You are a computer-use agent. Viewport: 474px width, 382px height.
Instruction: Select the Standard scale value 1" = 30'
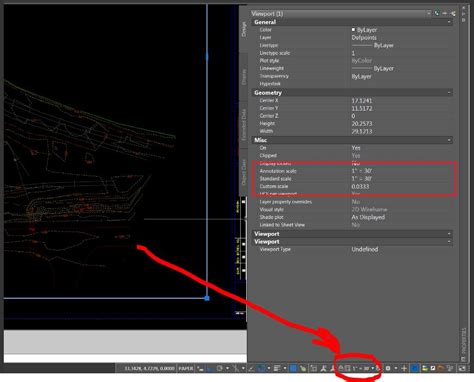click(362, 179)
